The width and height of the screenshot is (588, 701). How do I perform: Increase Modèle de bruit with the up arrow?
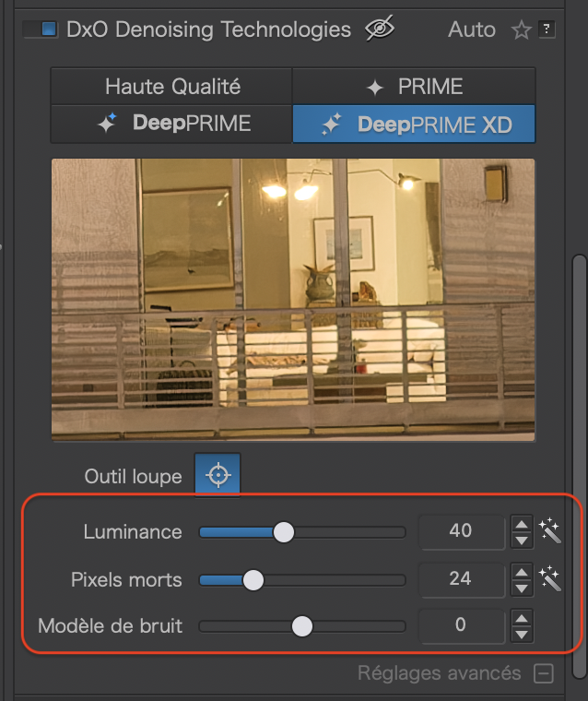(522, 618)
